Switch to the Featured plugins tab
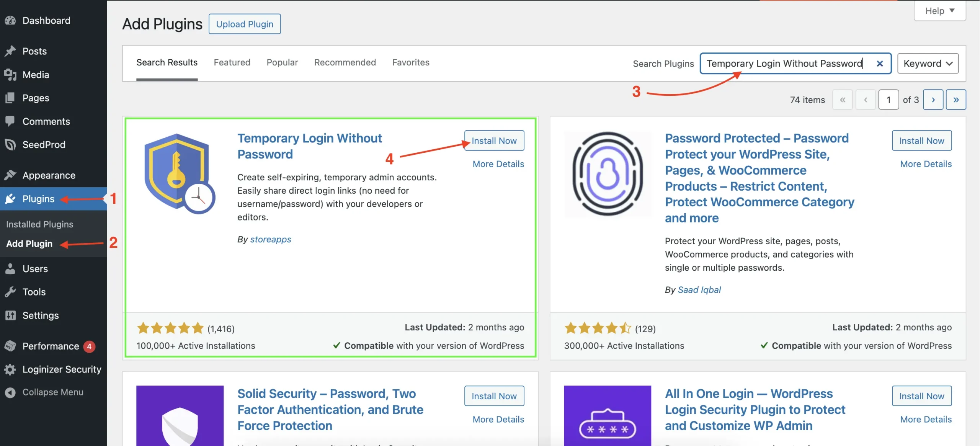Screen dimensions: 980x446 point(232,62)
